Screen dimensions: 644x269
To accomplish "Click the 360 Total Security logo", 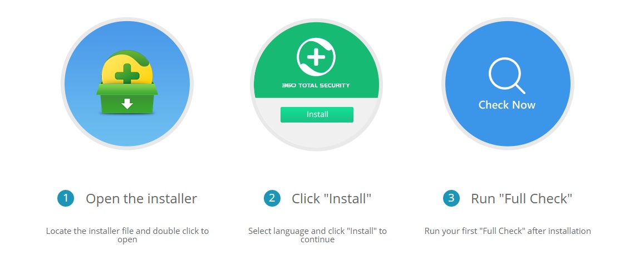I will tap(316, 57).
